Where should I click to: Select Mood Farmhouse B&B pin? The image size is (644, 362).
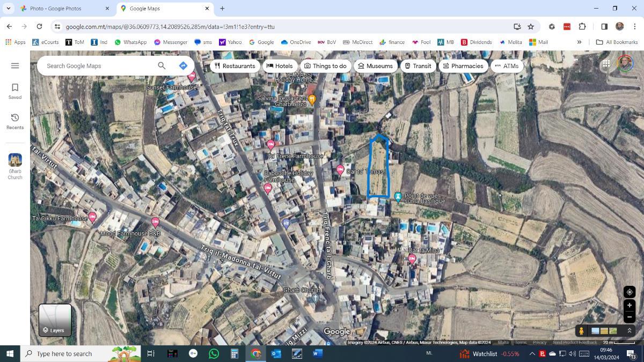(x=155, y=222)
